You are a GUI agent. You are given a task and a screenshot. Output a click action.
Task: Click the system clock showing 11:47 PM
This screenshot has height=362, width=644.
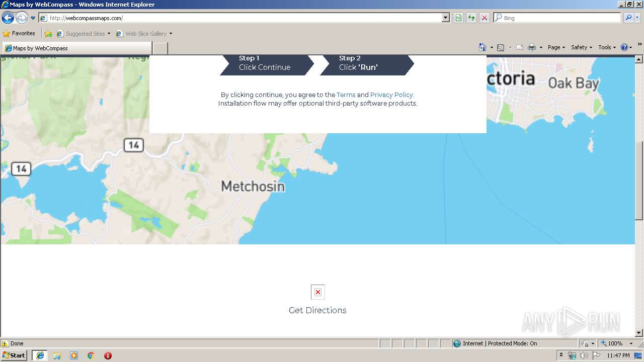[x=618, y=355]
